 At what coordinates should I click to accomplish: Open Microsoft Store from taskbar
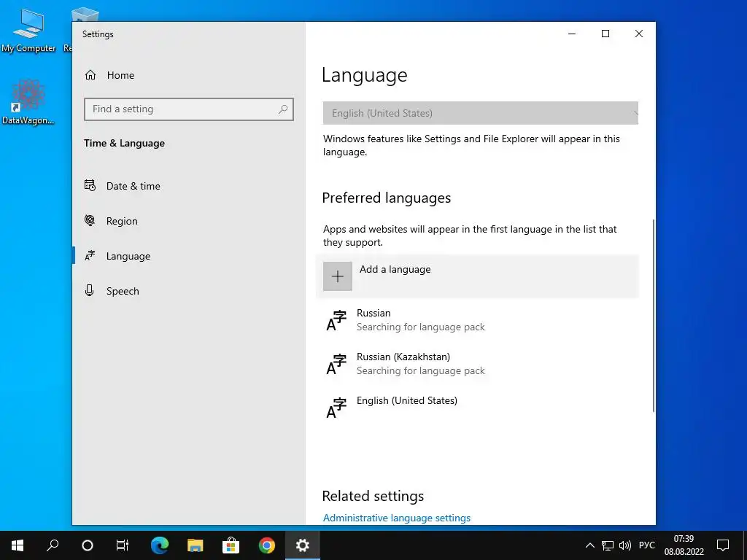tap(231, 545)
